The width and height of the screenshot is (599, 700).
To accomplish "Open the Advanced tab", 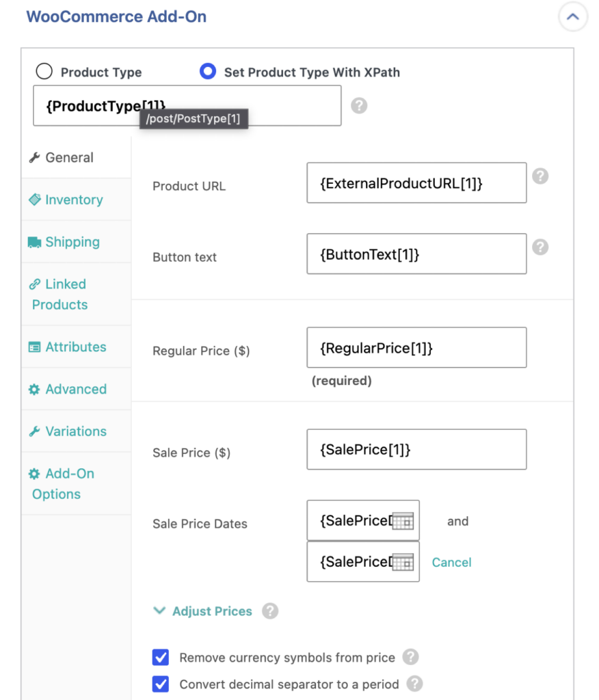I will [x=77, y=389].
